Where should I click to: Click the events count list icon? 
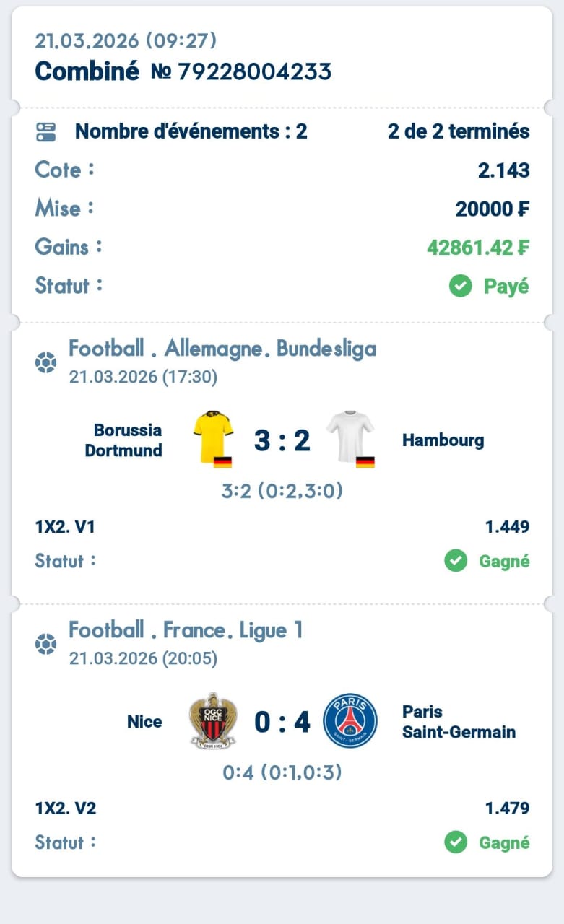click(x=45, y=132)
